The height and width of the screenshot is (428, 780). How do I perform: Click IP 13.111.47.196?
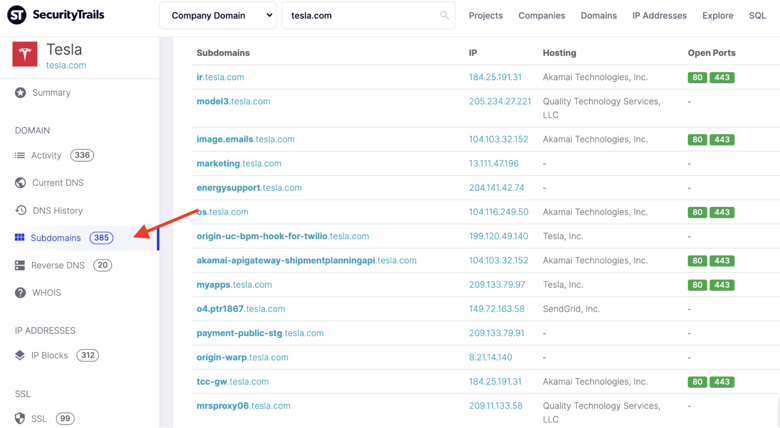point(493,163)
